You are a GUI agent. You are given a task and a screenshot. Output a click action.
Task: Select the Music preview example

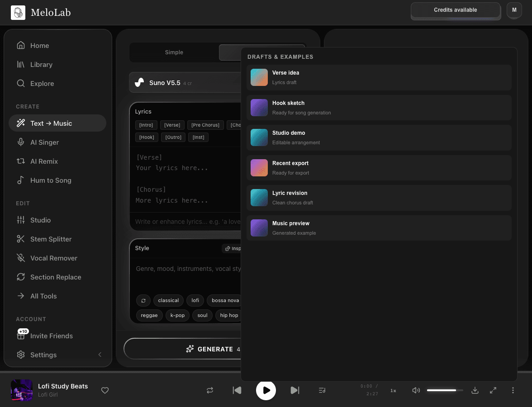379,228
